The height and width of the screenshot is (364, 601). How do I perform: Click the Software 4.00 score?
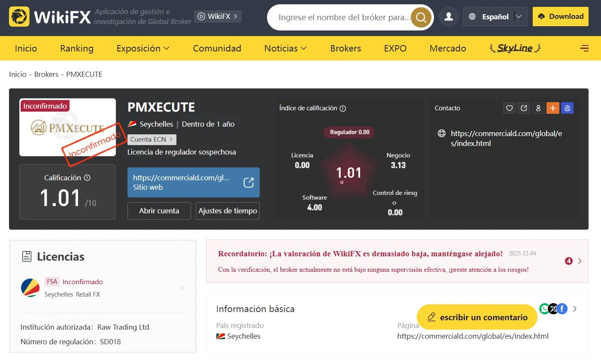[x=315, y=203]
